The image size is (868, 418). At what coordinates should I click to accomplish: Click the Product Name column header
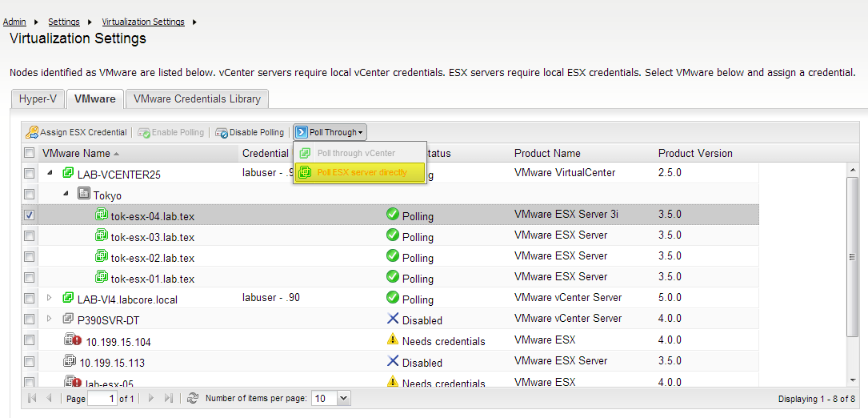(547, 154)
